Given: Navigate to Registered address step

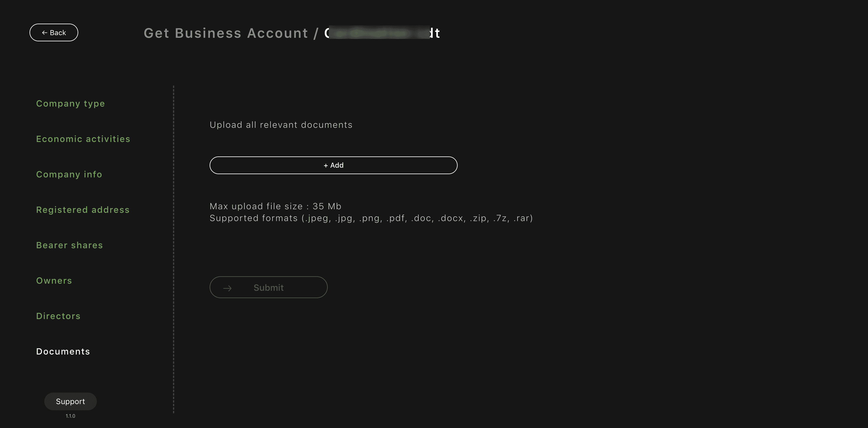Looking at the screenshot, I should point(83,210).
